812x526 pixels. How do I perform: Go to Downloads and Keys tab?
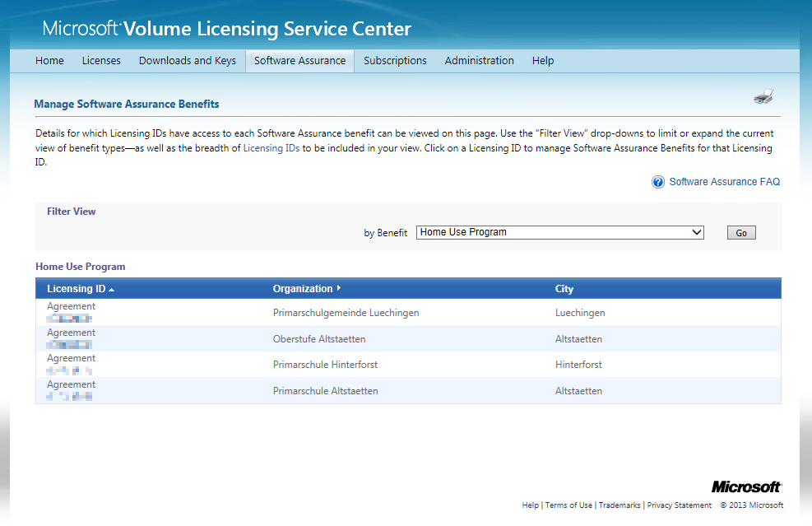coord(188,61)
